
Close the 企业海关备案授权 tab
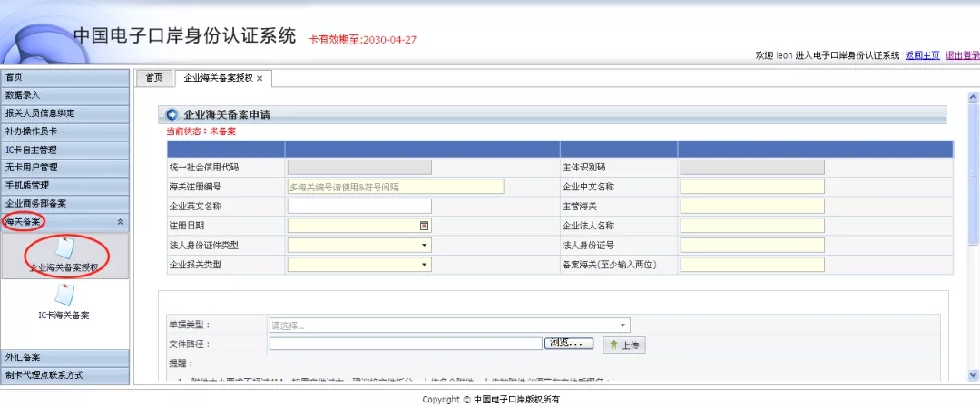pyautogui.click(x=260, y=79)
